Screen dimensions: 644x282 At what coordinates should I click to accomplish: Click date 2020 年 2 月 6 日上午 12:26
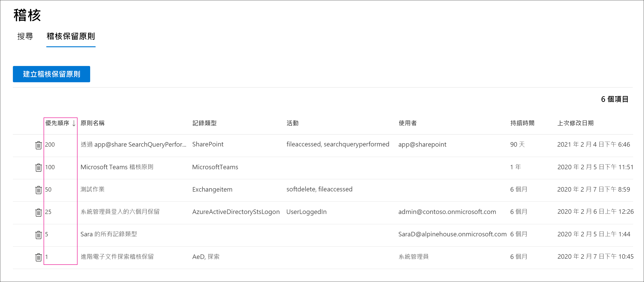595,212
